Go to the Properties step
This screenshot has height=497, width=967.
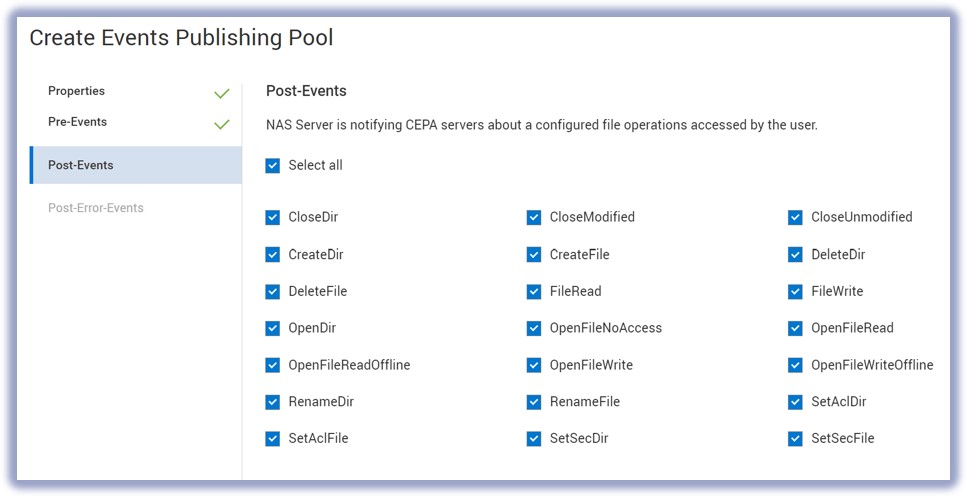pos(77,91)
